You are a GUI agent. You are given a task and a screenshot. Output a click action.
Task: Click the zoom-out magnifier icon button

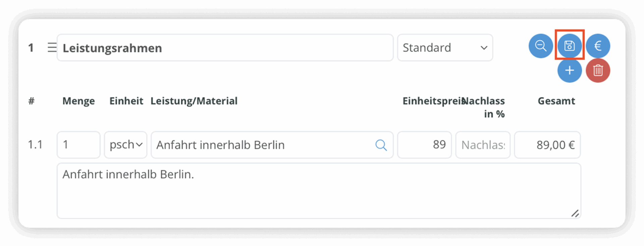(x=541, y=46)
